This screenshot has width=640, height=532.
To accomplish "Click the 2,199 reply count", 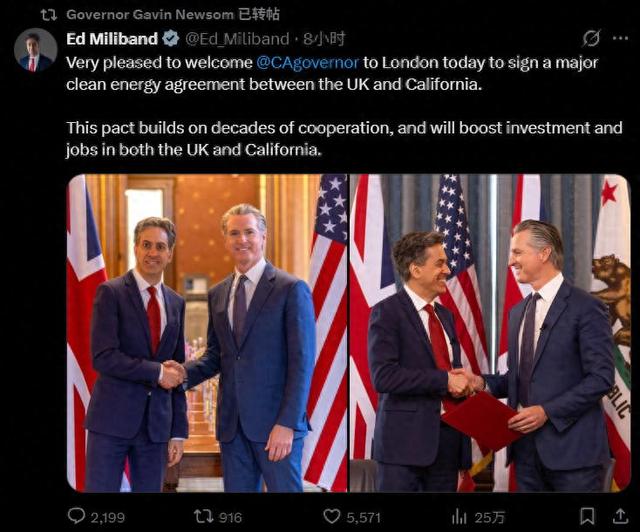I will coord(107,518).
